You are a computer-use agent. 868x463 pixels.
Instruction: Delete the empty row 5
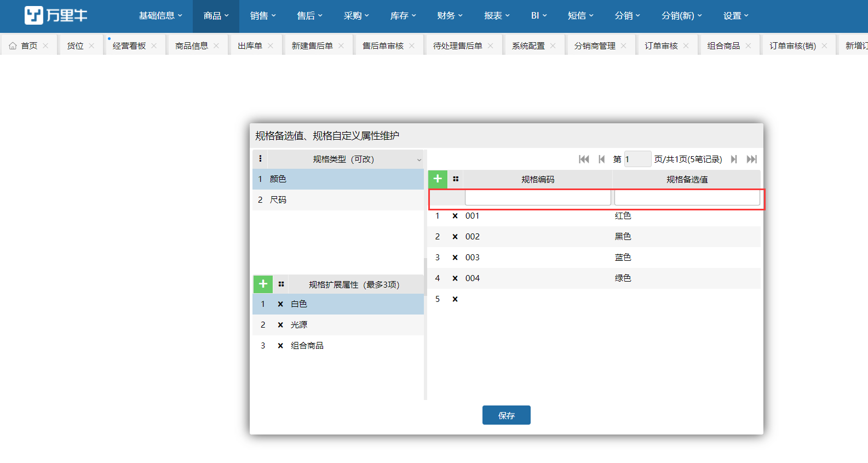455,299
